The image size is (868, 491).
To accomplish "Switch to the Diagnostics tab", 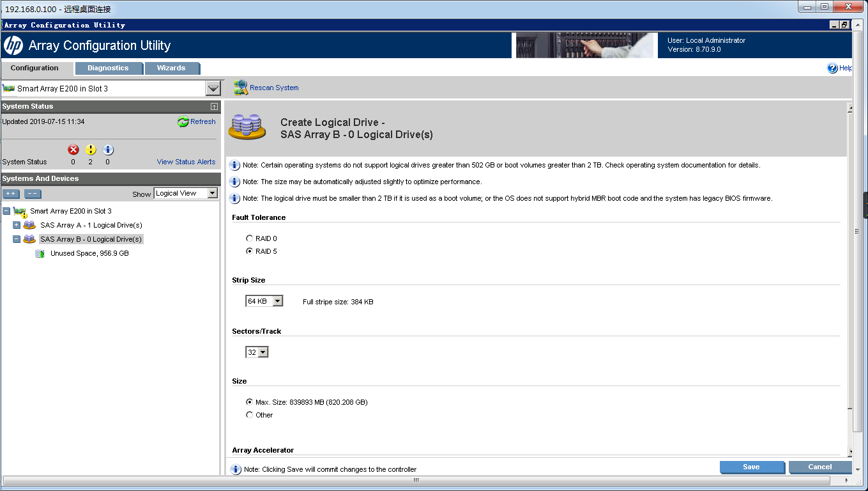I will pyautogui.click(x=108, y=68).
